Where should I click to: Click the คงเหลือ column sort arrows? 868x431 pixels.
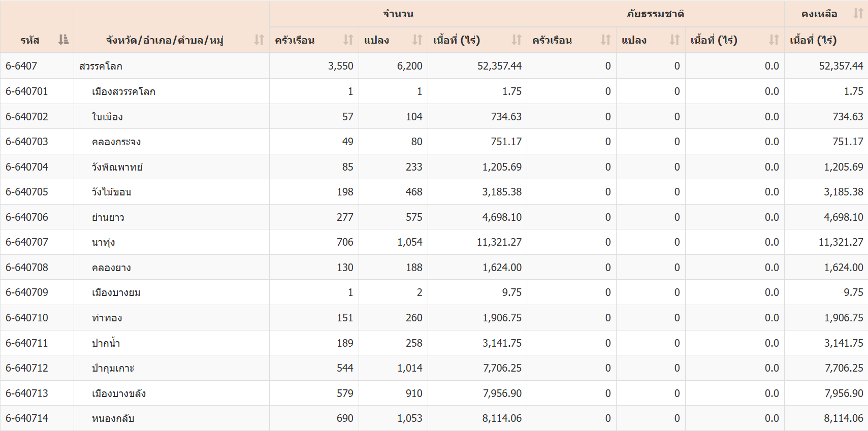[x=858, y=14]
